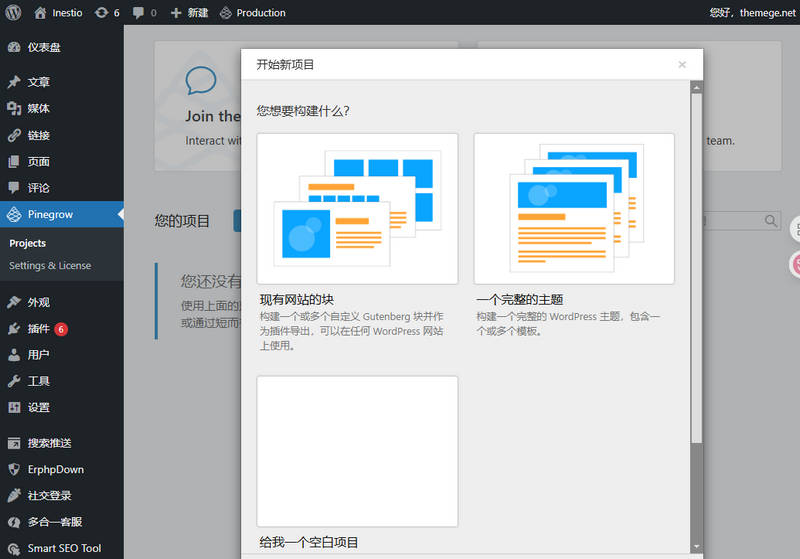Click the plugins update badge 6

[61, 329]
